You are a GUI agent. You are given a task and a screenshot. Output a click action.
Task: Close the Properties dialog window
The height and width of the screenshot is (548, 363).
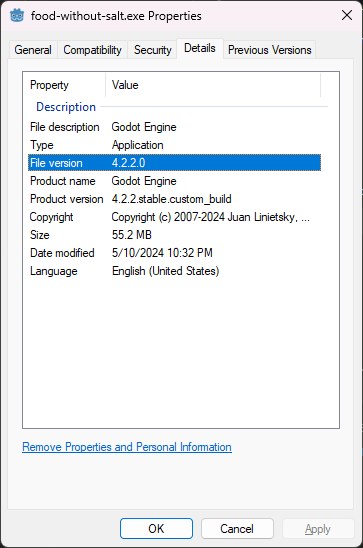(x=347, y=15)
